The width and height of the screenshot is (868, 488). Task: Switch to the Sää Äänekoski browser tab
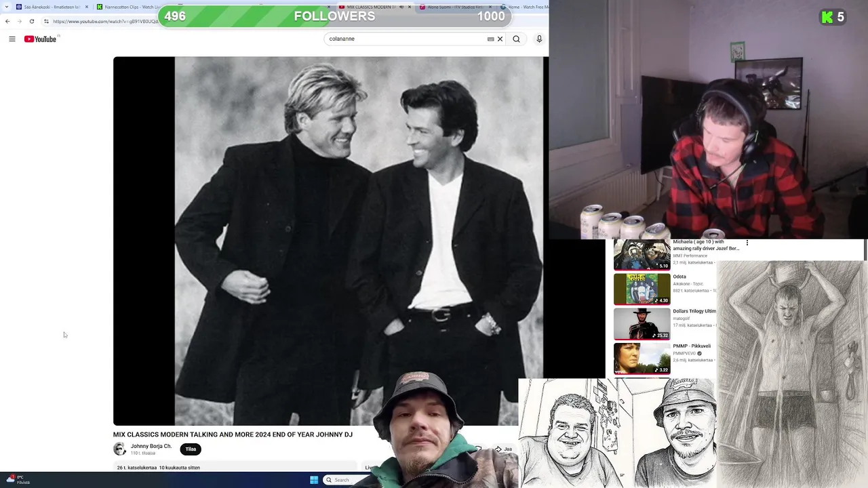pyautogui.click(x=52, y=7)
